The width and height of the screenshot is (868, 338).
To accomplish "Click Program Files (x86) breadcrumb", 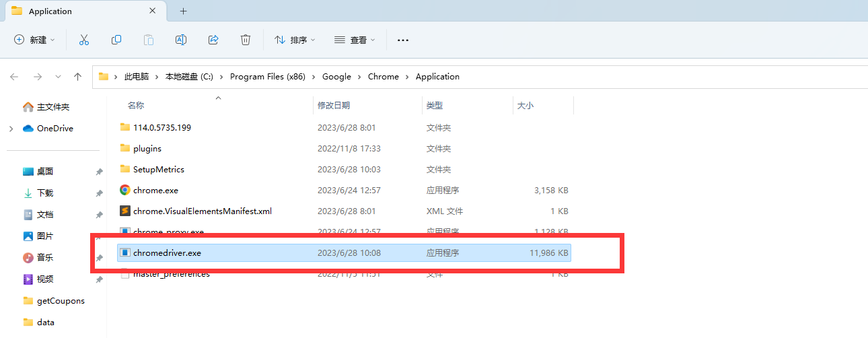I will [268, 77].
